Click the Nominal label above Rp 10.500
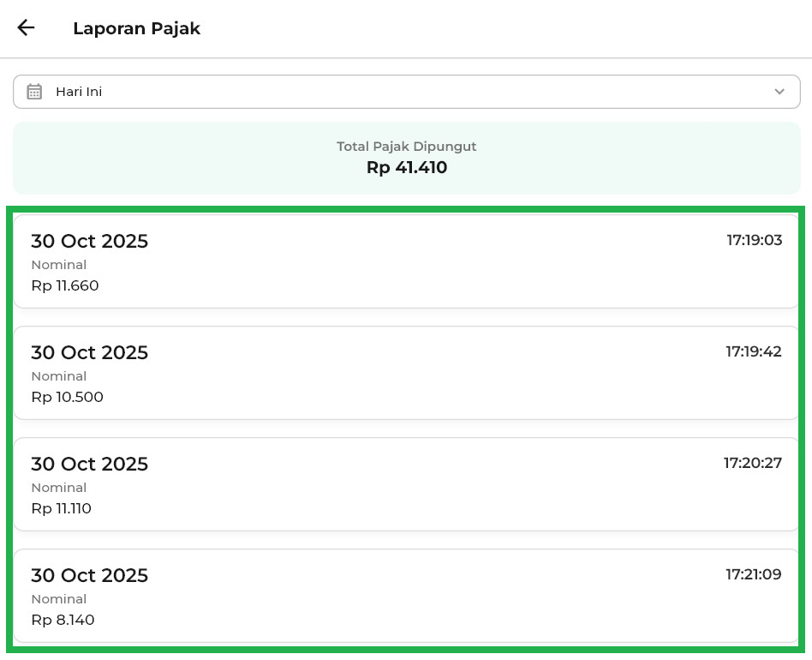812x660 pixels. click(x=59, y=376)
